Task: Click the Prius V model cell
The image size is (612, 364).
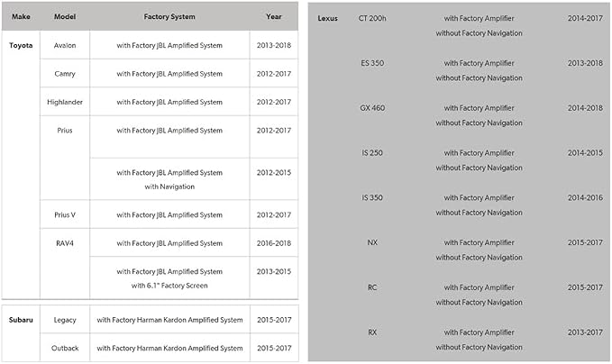Action: [65, 215]
